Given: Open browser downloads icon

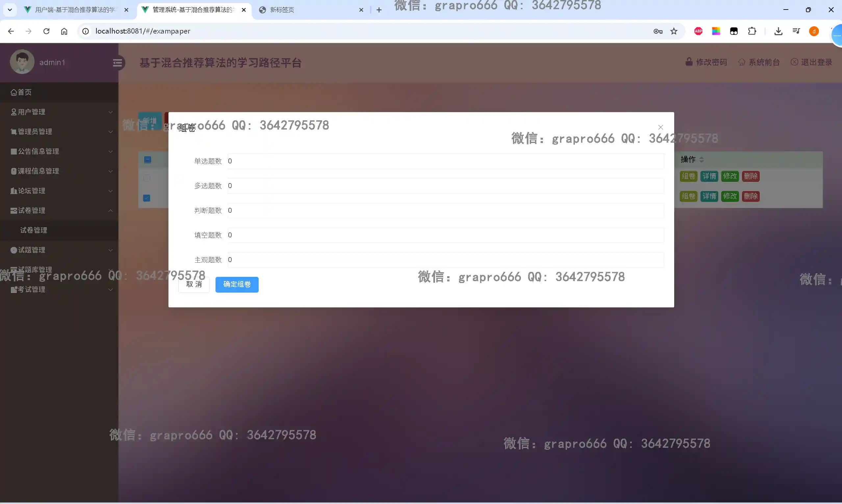Looking at the screenshot, I should pos(778,31).
